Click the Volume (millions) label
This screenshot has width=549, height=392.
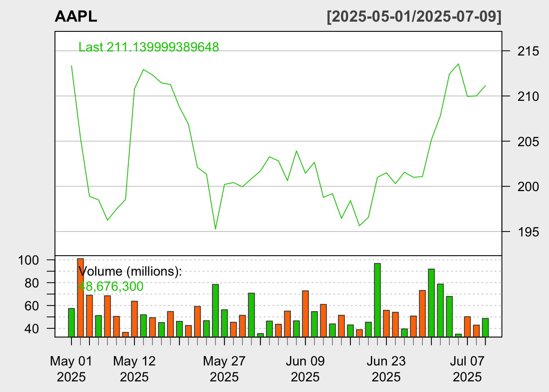click(130, 271)
